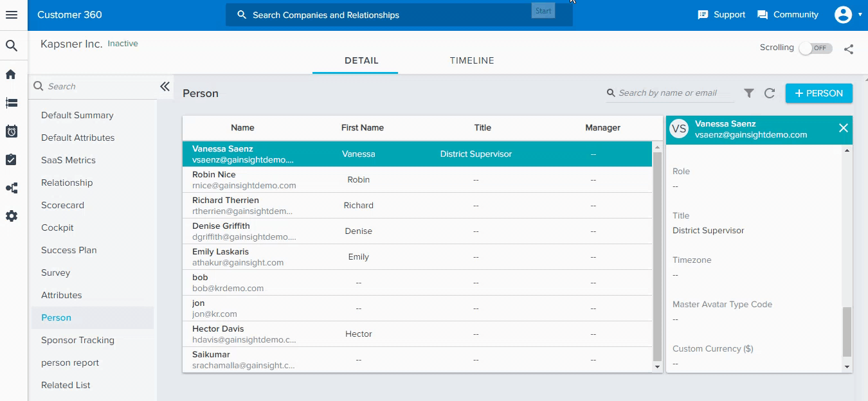868x401 pixels.
Task: Switch to the Timeline tab
Action: coord(472,60)
